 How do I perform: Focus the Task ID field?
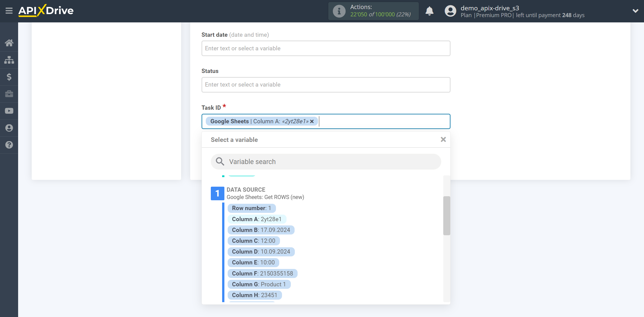pyautogui.click(x=326, y=122)
